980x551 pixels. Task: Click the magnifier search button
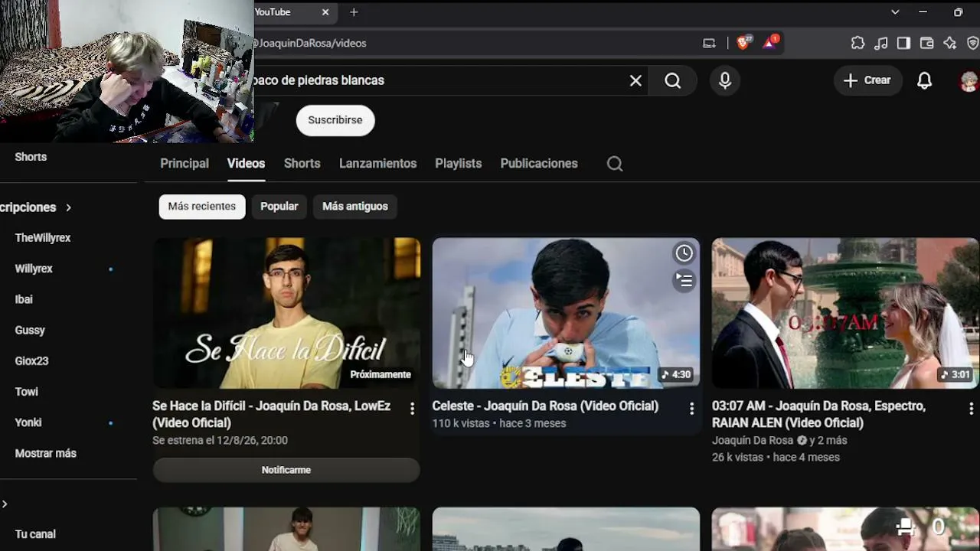[x=672, y=80]
